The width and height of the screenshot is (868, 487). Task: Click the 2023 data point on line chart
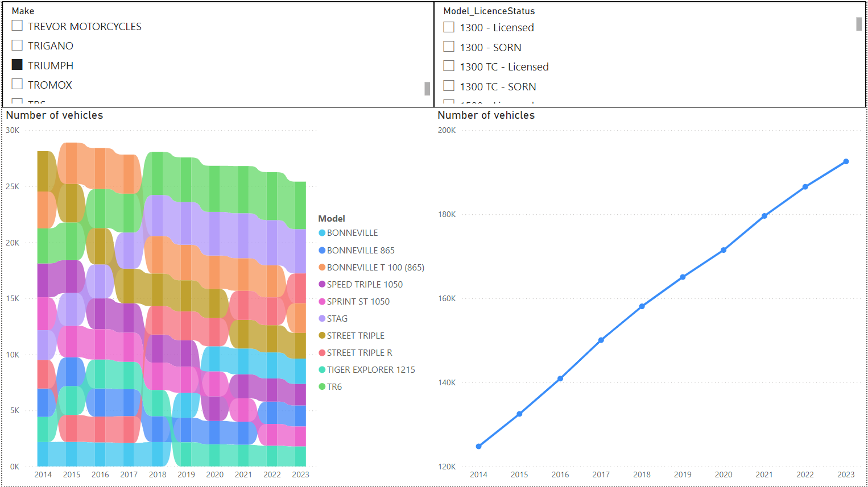point(846,161)
